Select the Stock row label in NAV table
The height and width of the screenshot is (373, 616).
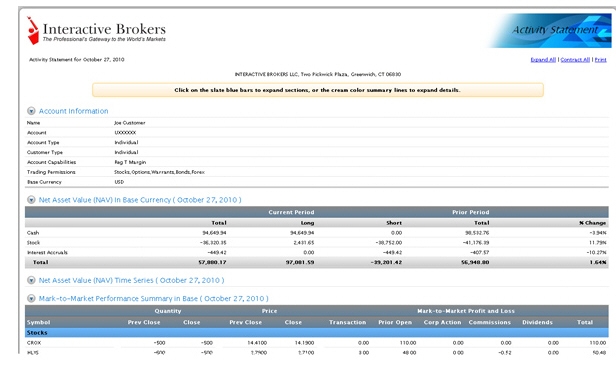33,243
